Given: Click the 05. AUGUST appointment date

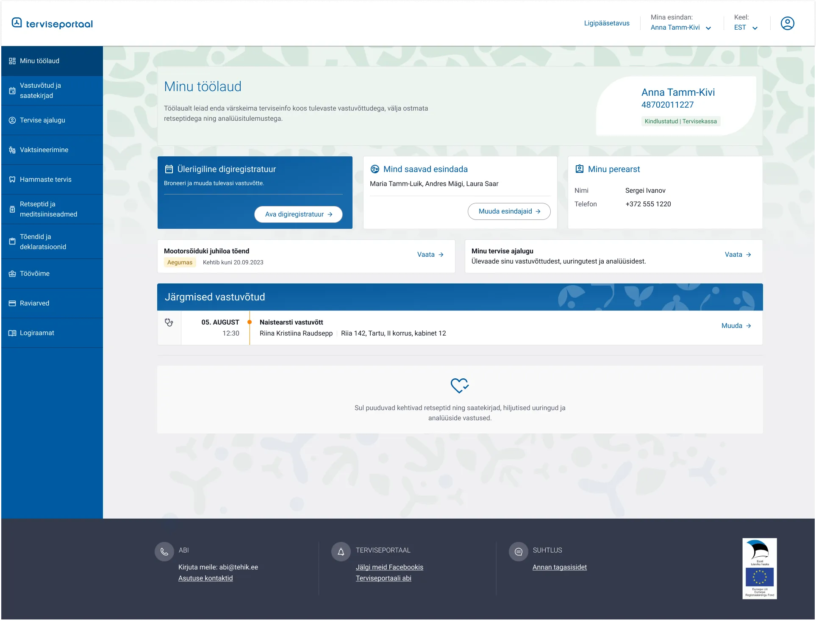Looking at the screenshot, I should point(220,322).
